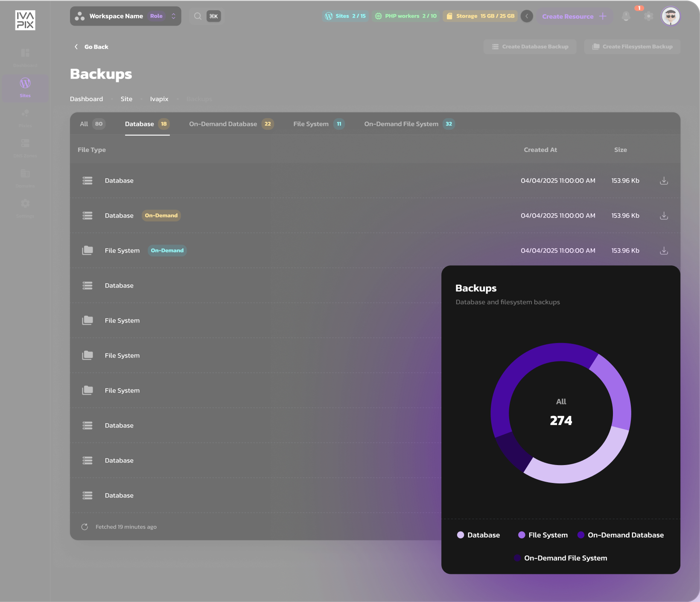Open the Sites WordPress icon in sidebar

pos(25,83)
